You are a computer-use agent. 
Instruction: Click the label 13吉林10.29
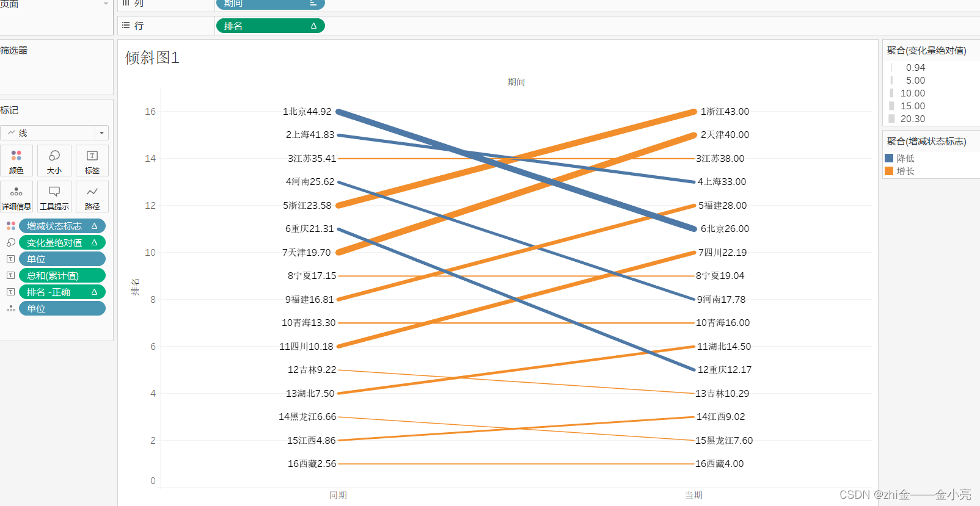point(722,394)
